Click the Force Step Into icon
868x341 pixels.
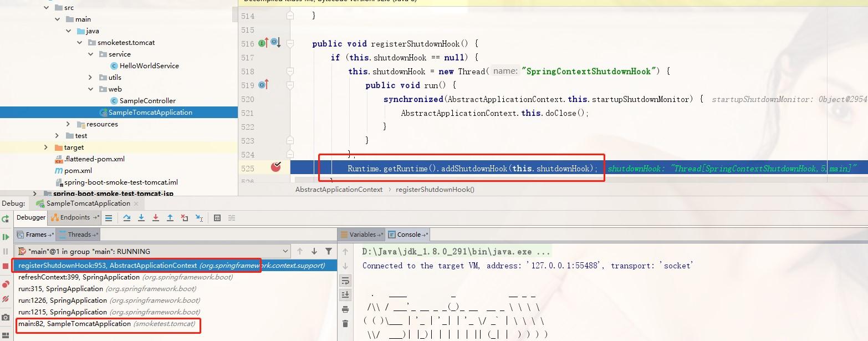pyautogui.click(x=156, y=218)
